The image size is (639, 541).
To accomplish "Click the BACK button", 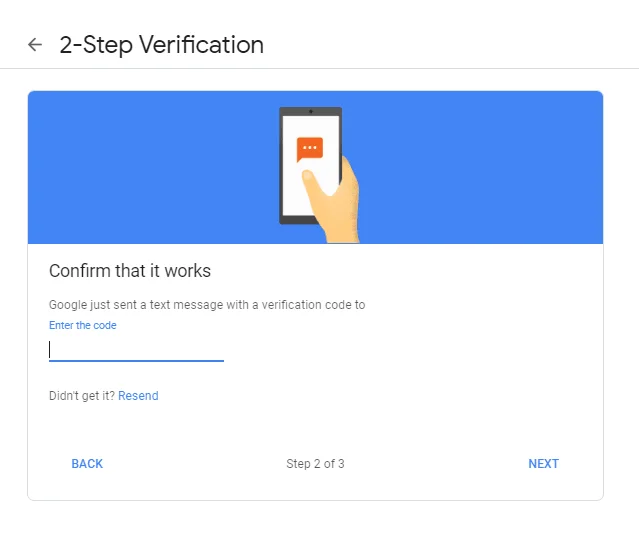I will click(87, 464).
